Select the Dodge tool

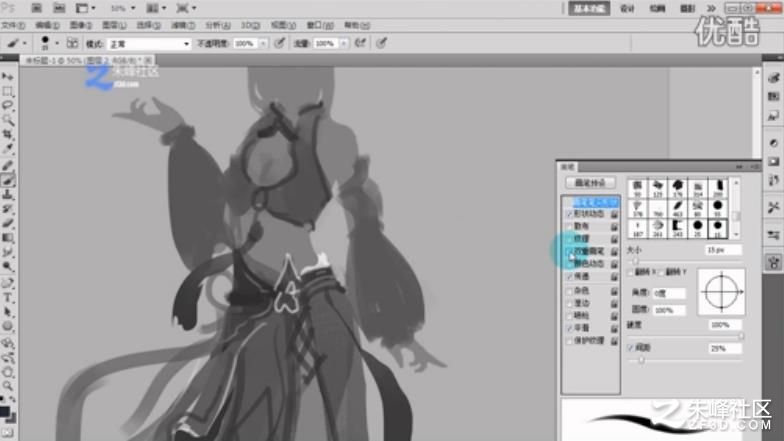[x=8, y=267]
